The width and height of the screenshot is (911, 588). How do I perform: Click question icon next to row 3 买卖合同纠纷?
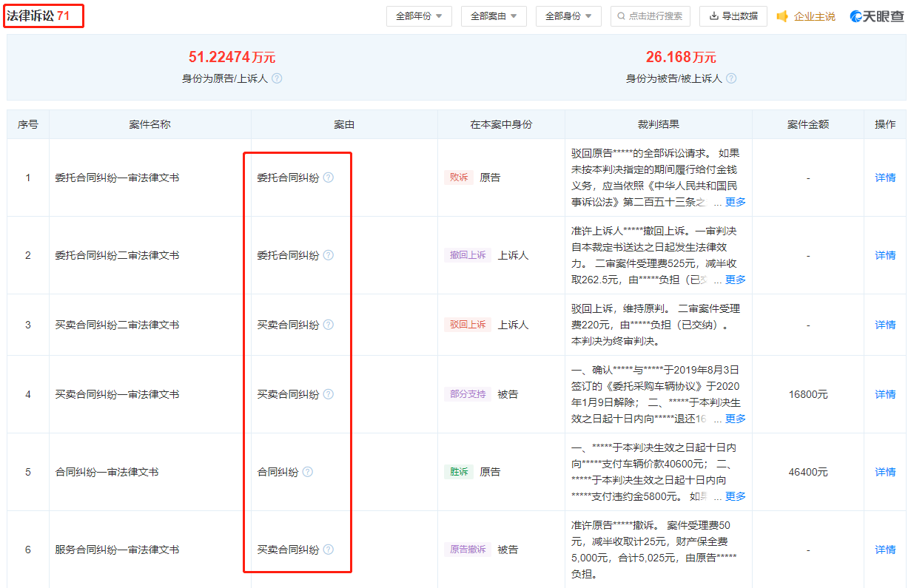point(329,325)
